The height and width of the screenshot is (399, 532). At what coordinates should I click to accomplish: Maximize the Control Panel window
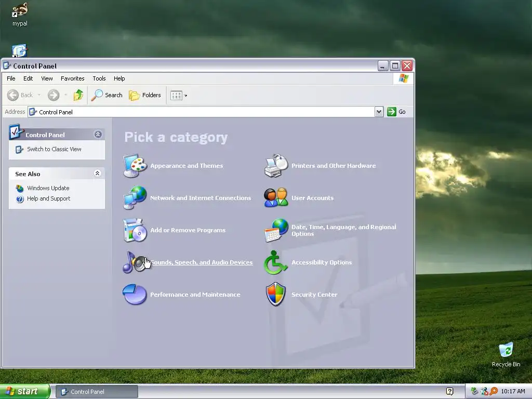click(395, 65)
